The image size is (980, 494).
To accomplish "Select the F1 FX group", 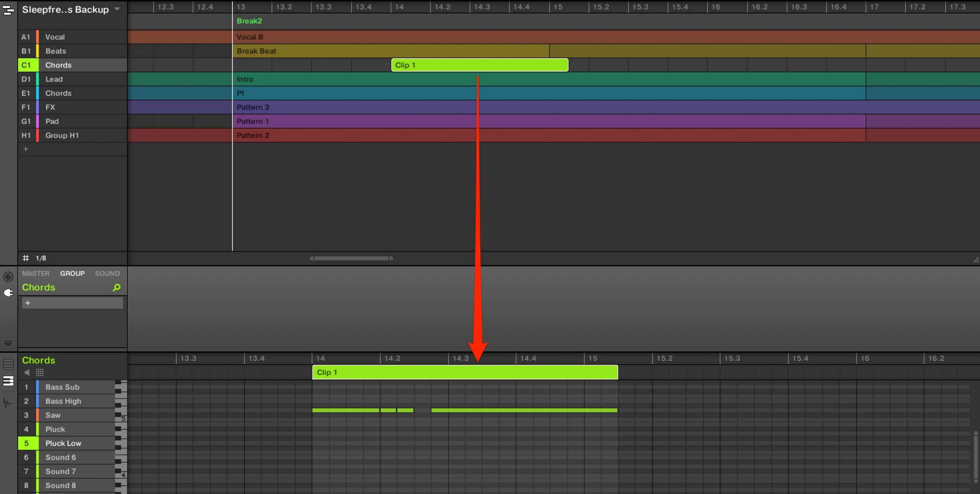I will point(73,107).
